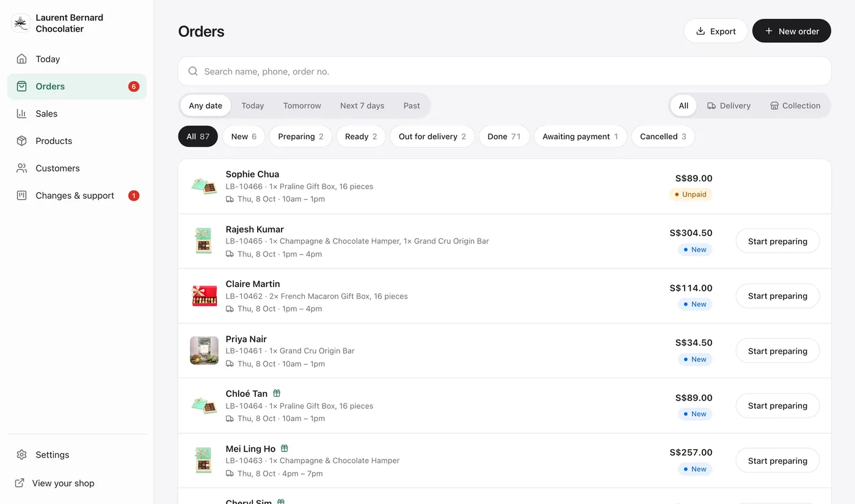Image resolution: width=855 pixels, height=504 pixels.
Task: Click the Settings gear icon
Action: tap(21, 455)
